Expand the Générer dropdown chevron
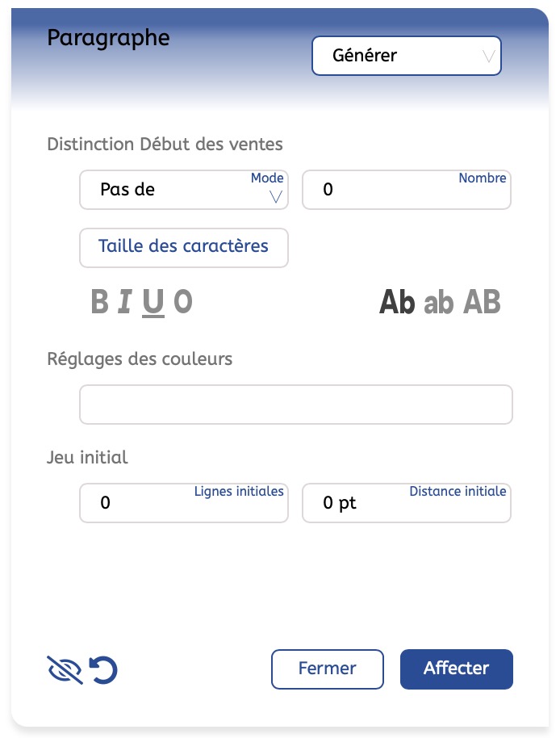This screenshot has height=738, width=560. (489, 56)
